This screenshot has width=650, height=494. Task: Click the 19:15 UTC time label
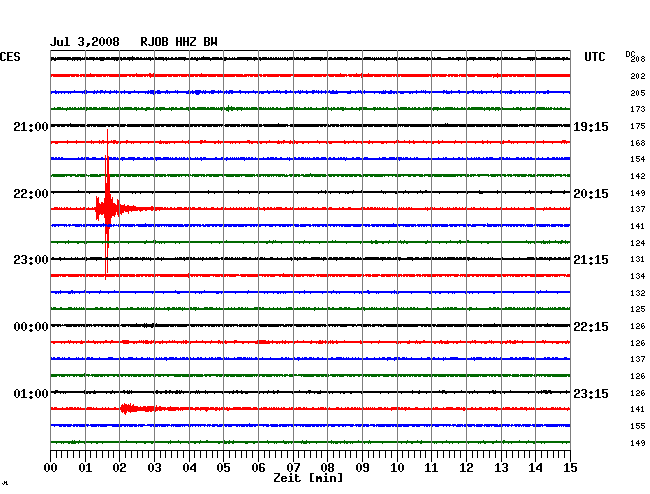click(x=591, y=126)
